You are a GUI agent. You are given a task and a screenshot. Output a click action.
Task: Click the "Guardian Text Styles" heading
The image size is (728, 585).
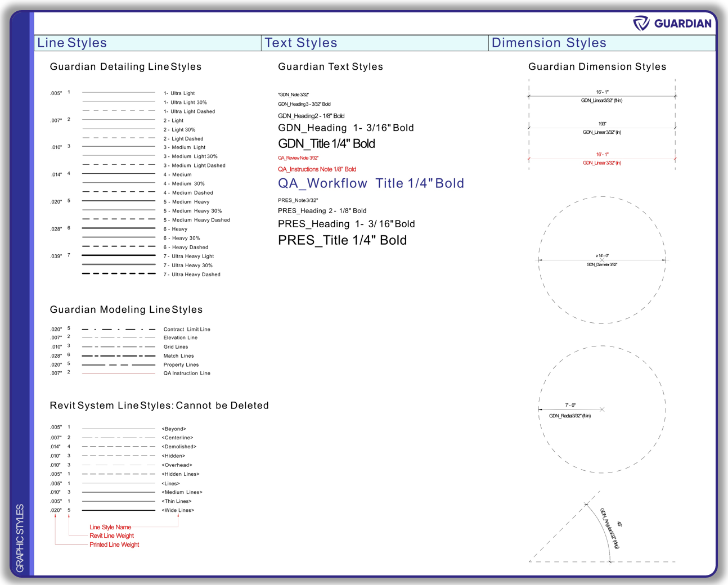pos(330,66)
